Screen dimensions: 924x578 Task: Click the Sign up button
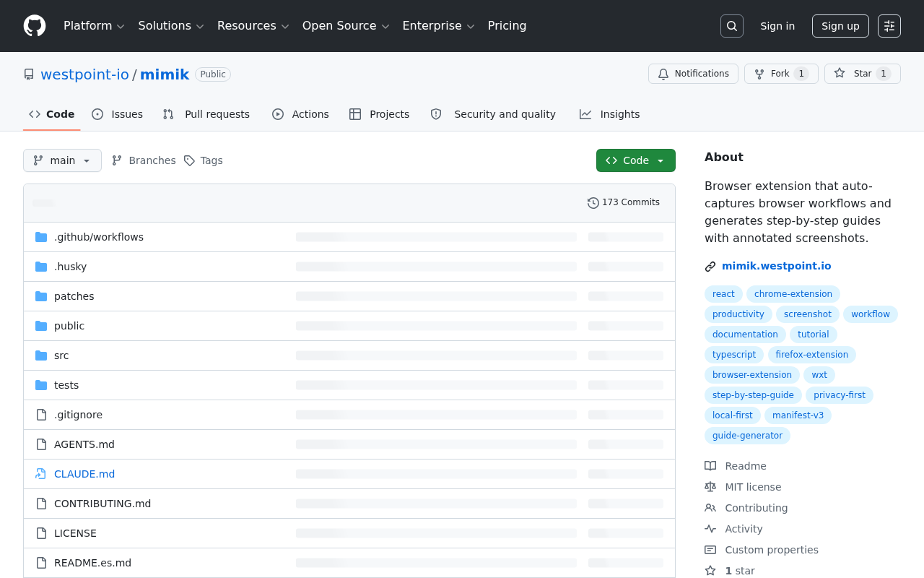(840, 26)
